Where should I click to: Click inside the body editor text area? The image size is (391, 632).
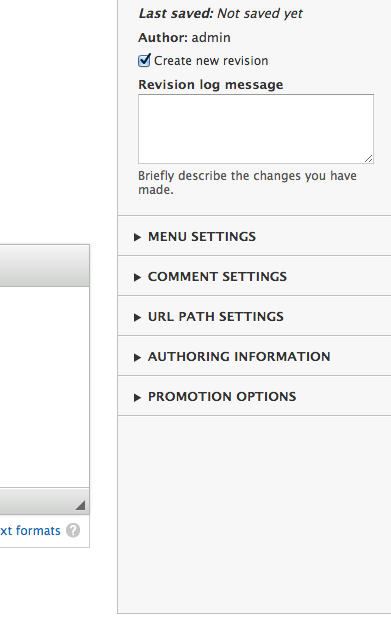click(x=44, y=387)
